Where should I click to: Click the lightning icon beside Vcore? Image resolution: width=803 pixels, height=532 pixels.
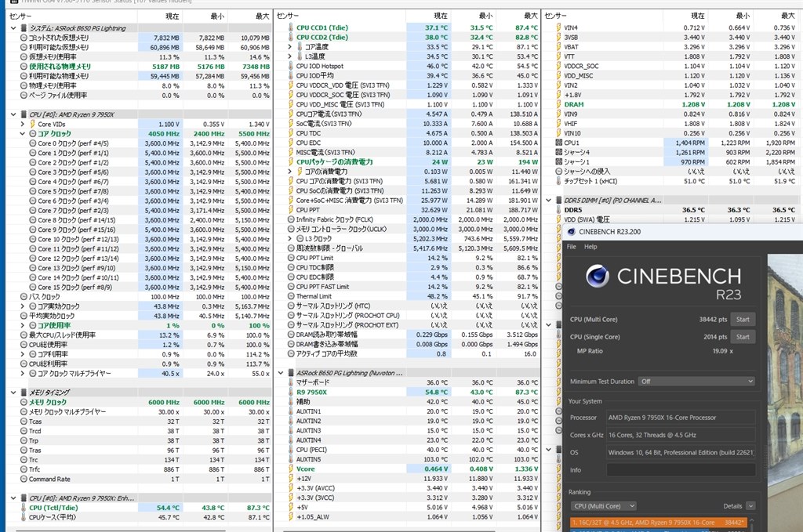pyautogui.click(x=290, y=469)
